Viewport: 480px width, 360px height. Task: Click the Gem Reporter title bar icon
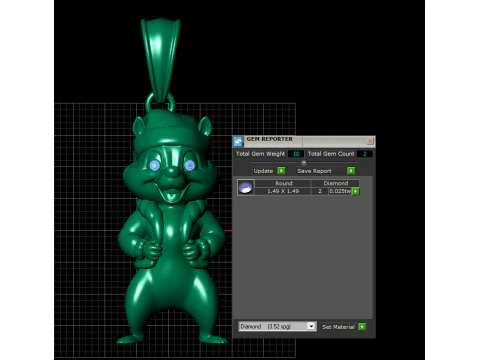pos(238,141)
